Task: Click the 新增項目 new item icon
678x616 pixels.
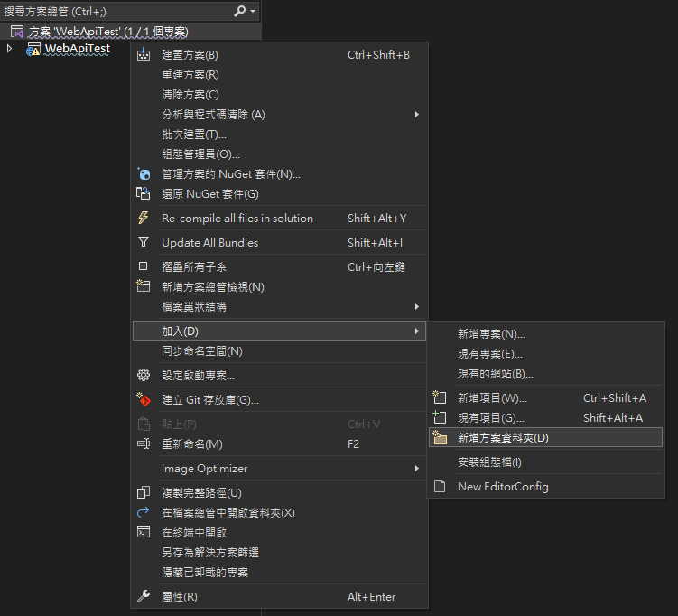Action: (440, 397)
